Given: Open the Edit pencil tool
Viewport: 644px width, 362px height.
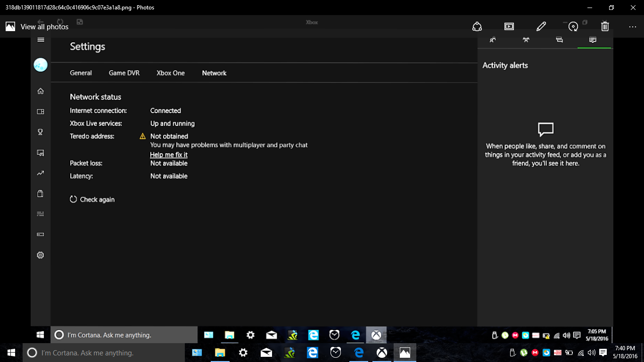Looking at the screenshot, I should point(541,26).
